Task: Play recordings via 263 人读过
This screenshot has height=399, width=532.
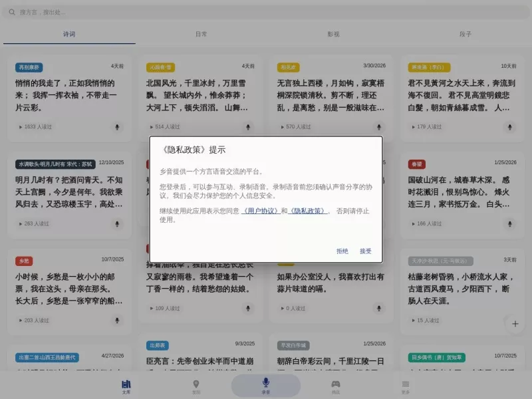Action: pyautogui.click(x=34, y=224)
